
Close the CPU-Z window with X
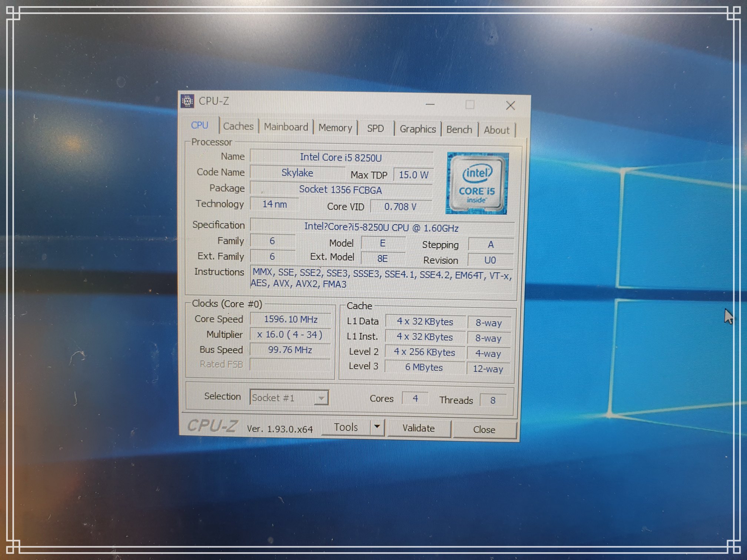point(511,106)
